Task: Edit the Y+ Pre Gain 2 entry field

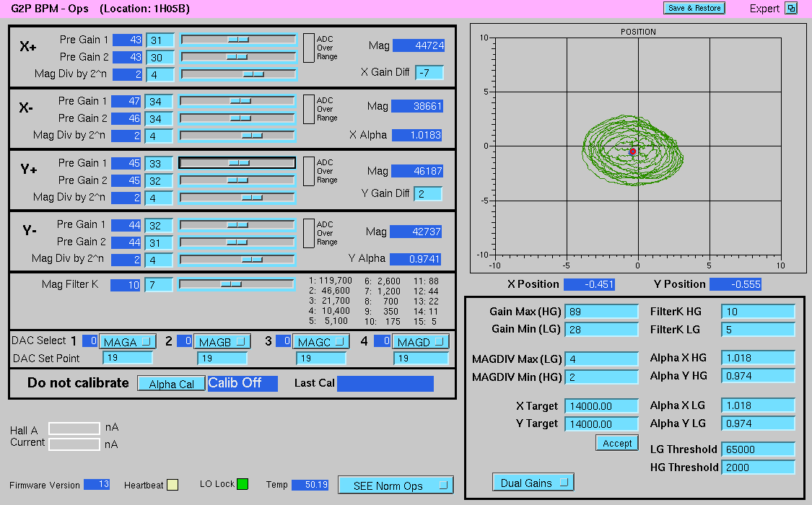Action: [x=159, y=180]
